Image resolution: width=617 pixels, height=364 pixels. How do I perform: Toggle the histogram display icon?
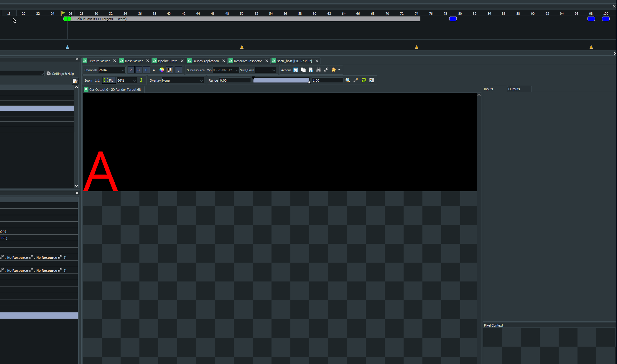tap(371, 80)
